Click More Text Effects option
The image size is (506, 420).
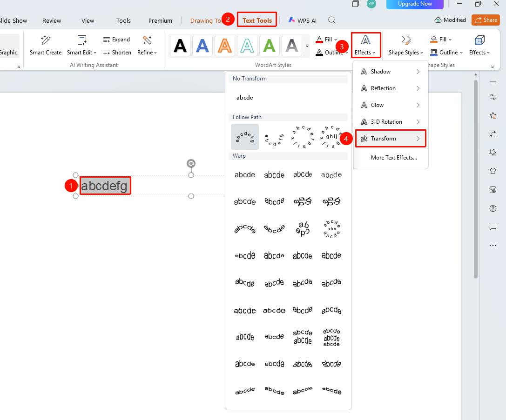tap(394, 158)
